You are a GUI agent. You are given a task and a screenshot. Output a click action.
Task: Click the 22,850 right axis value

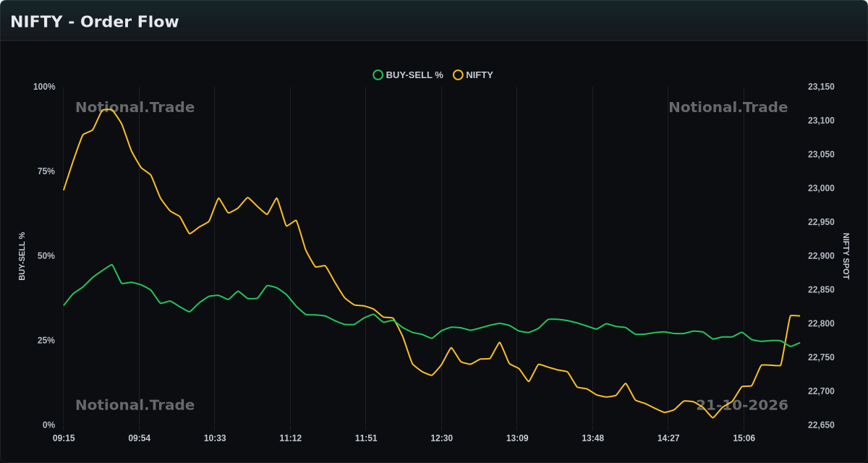821,290
